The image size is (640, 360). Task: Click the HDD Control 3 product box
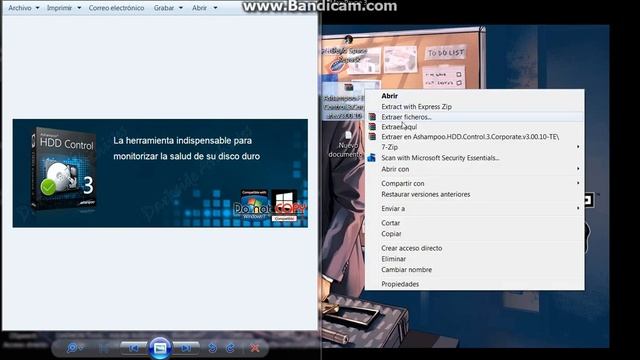(x=64, y=169)
